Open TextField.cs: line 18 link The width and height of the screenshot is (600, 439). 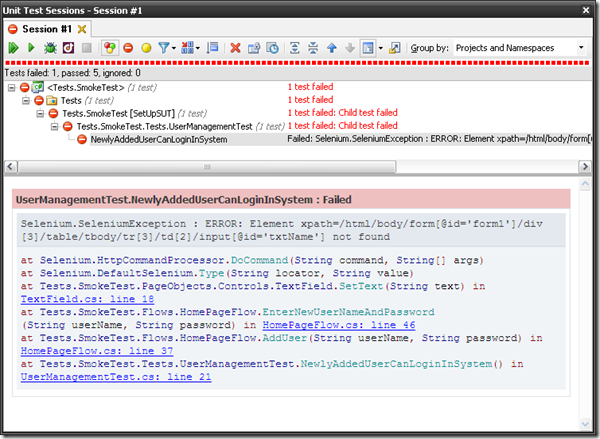tap(87, 299)
